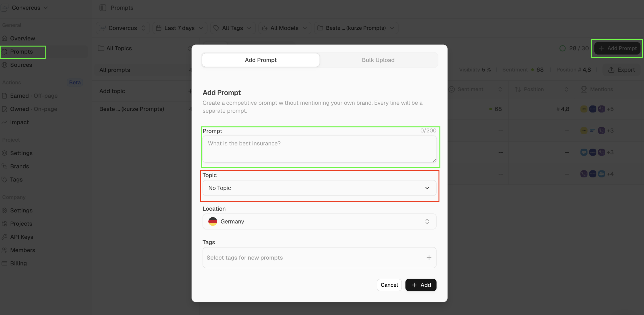This screenshot has width=644, height=315.
Task: Click the API Keys key icon
Action: click(5, 237)
